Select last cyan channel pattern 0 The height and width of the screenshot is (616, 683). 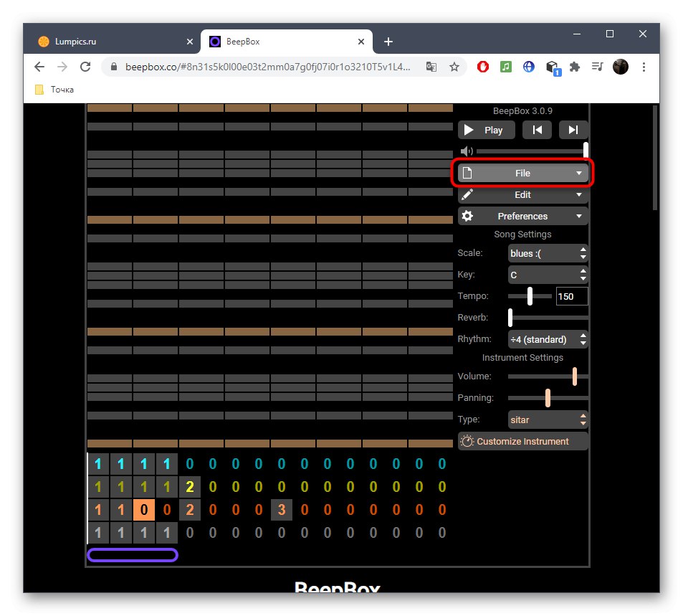pos(441,463)
